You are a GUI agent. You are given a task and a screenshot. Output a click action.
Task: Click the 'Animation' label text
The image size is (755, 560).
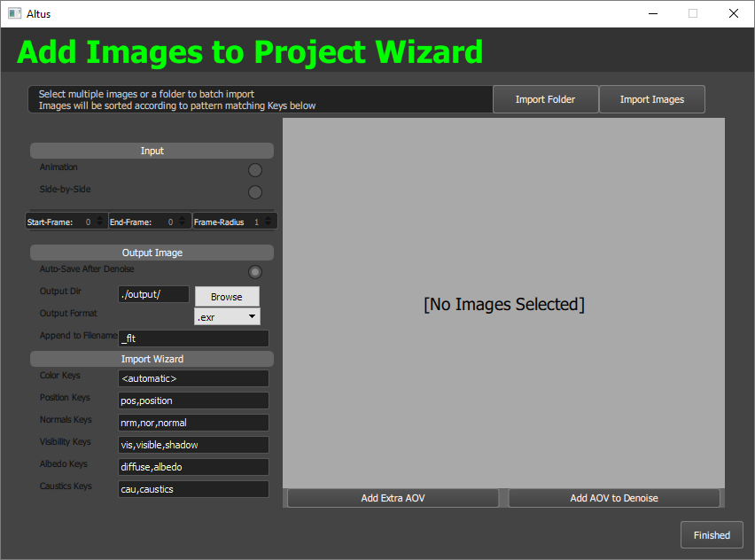pyautogui.click(x=58, y=167)
